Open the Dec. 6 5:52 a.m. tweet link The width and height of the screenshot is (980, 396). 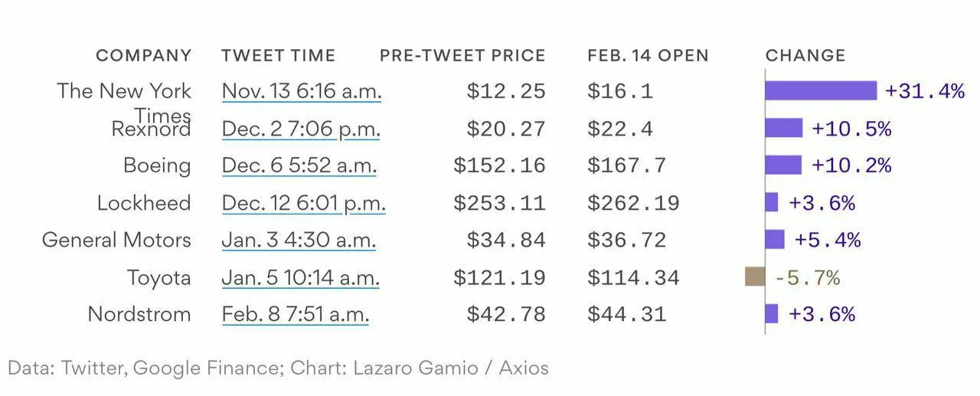[x=299, y=165]
